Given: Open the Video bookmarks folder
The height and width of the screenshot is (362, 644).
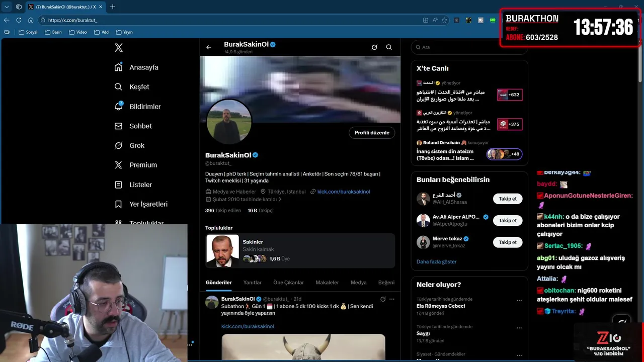Looking at the screenshot, I should point(78,32).
